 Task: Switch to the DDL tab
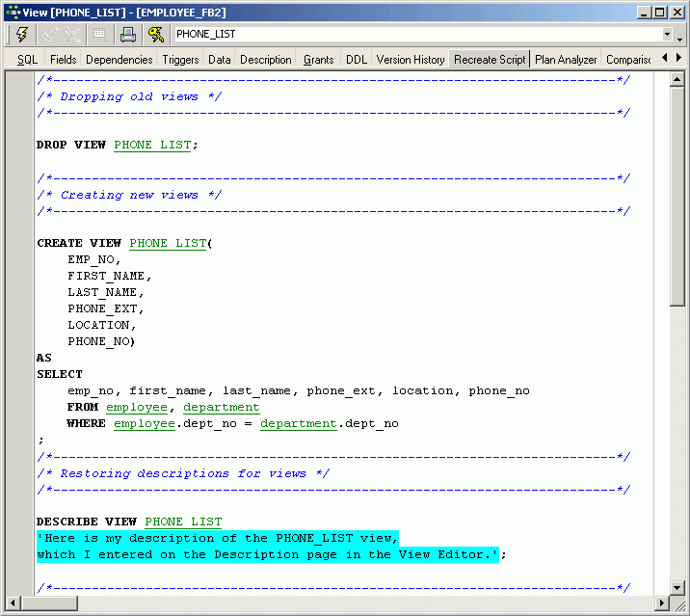pos(357,60)
